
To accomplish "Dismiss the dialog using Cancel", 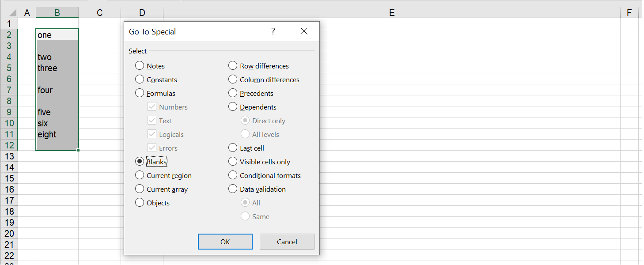I will click(287, 242).
